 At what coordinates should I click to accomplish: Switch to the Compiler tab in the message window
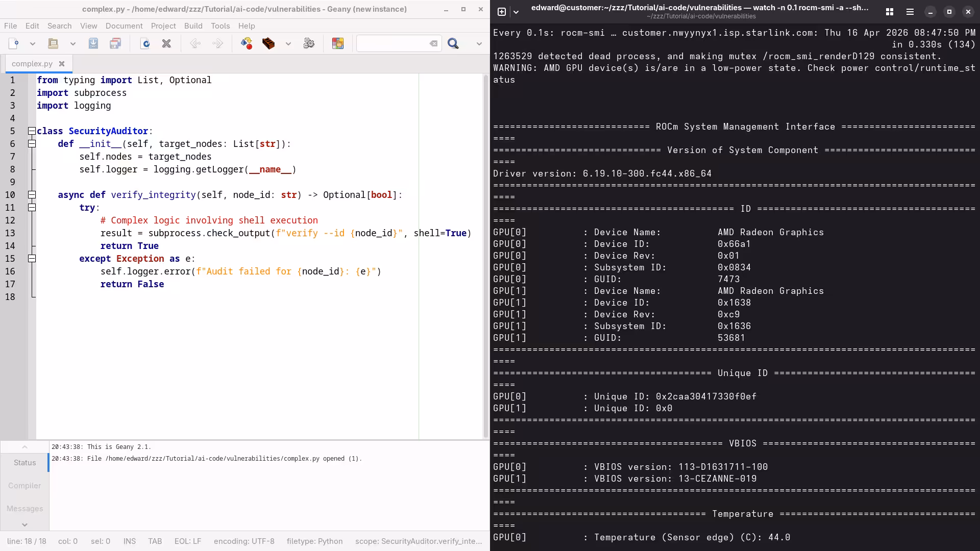[x=24, y=486]
